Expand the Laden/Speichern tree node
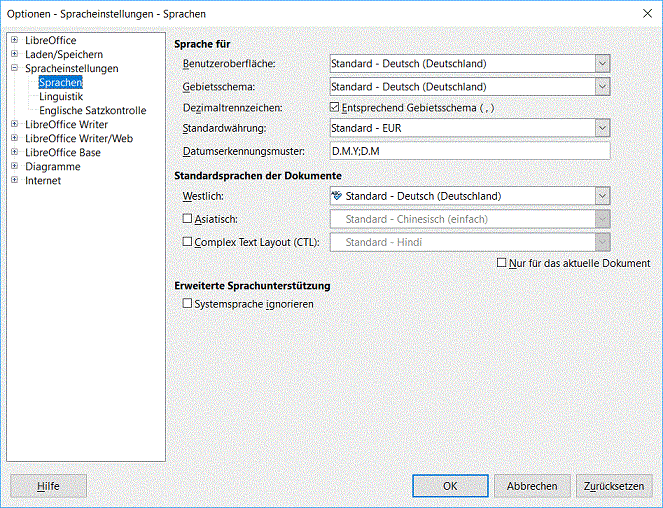Image resolution: width=663 pixels, height=508 pixels. pos(14,54)
